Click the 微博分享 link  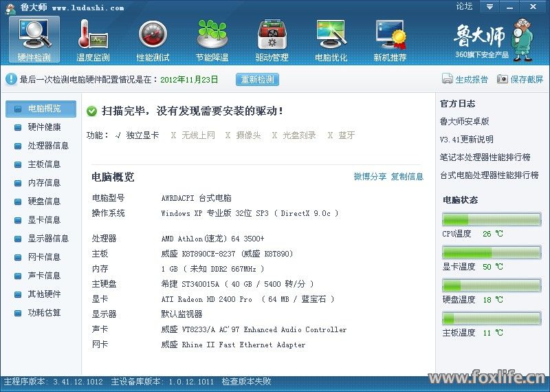click(370, 177)
